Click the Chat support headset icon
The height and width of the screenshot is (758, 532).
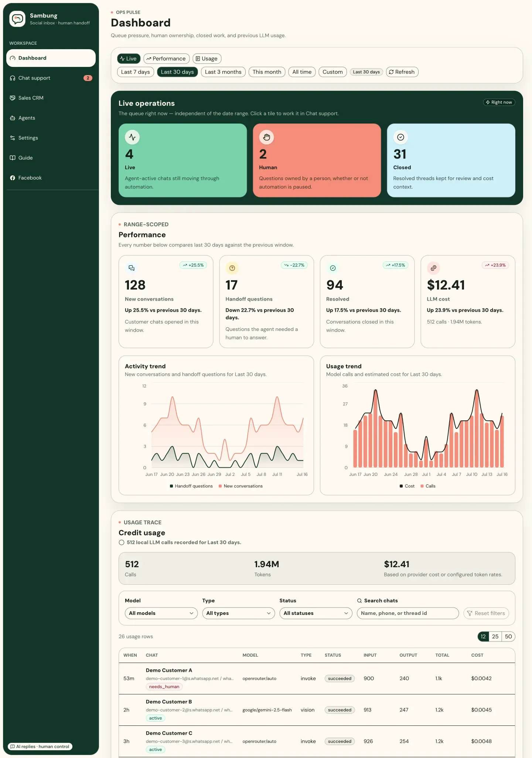[13, 78]
